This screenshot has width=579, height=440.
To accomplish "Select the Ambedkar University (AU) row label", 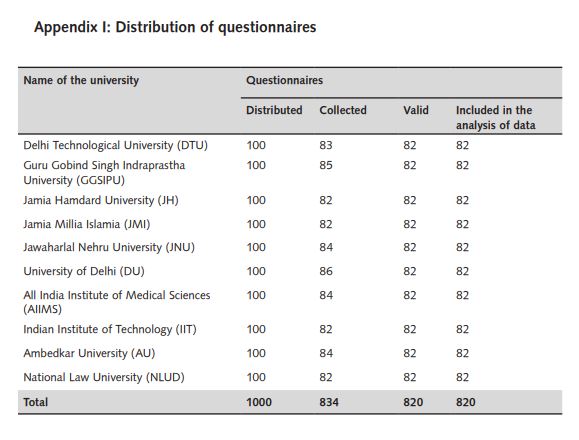I will pyautogui.click(x=89, y=353).
